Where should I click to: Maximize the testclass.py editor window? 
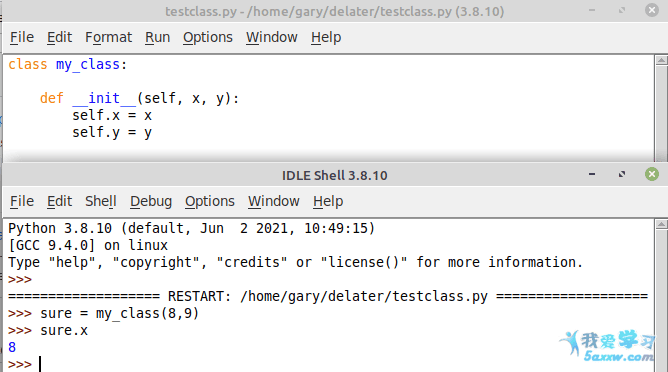pos(622,10)
